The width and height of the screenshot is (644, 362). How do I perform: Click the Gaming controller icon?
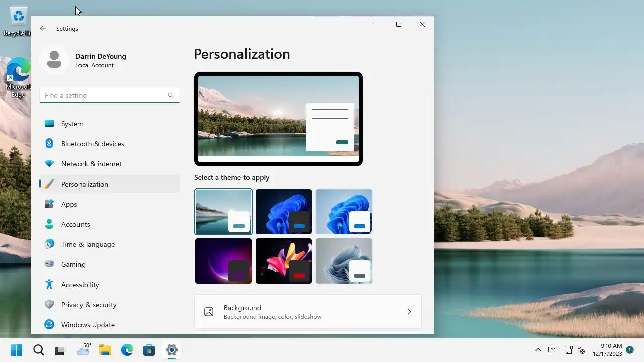click(49, 264)
